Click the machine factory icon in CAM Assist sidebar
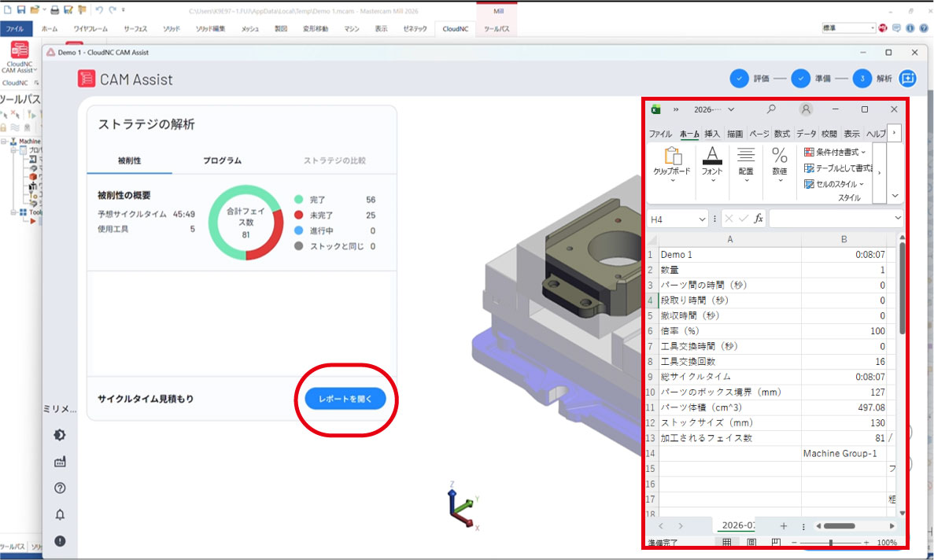This screenshot has width=934, height=560. coord(60,461)
